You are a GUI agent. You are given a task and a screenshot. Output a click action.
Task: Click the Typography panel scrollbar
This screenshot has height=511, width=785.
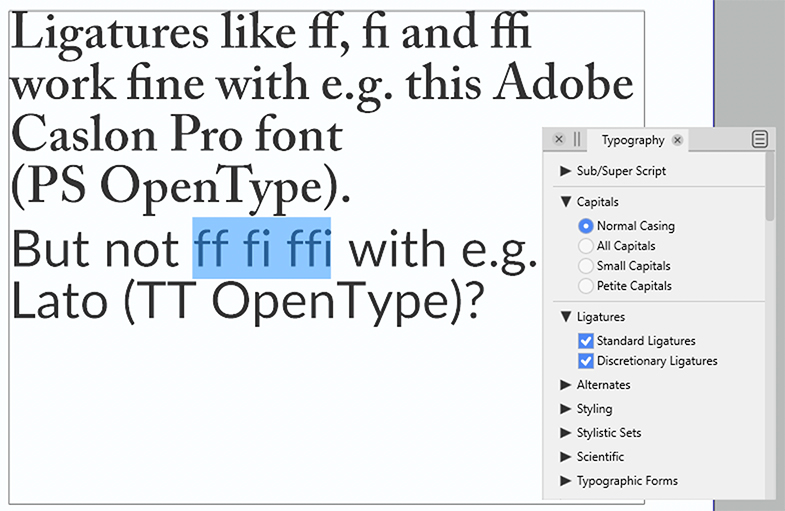(770, 190)
